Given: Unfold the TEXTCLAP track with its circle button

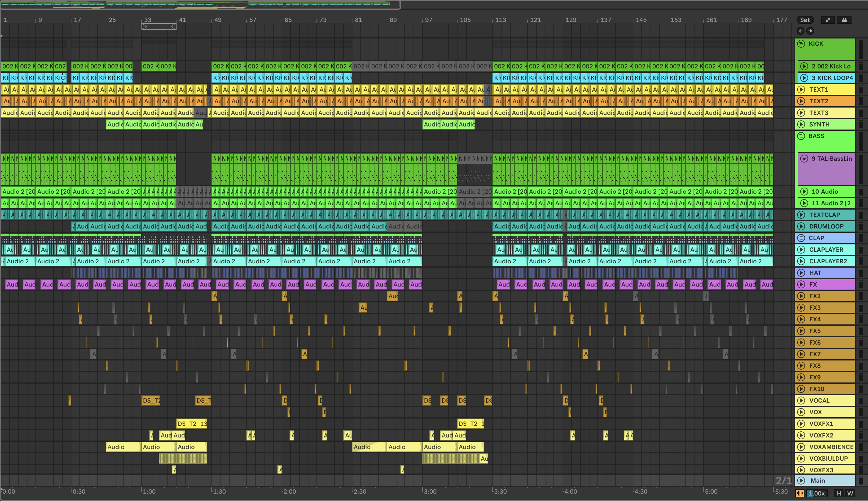Looking at the screenshot, I should pyautogui.click(x=801, y=215).
